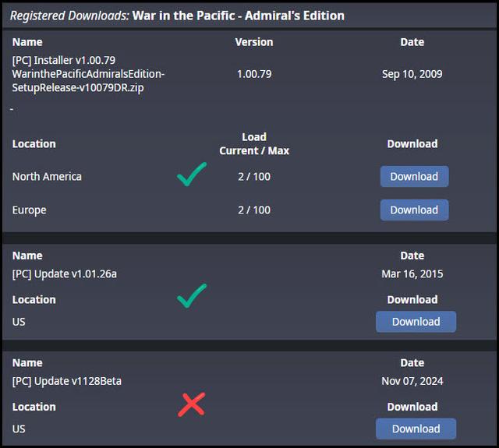Select the Europe location label
The image size is (499, 448).
(x=30, y=210)
